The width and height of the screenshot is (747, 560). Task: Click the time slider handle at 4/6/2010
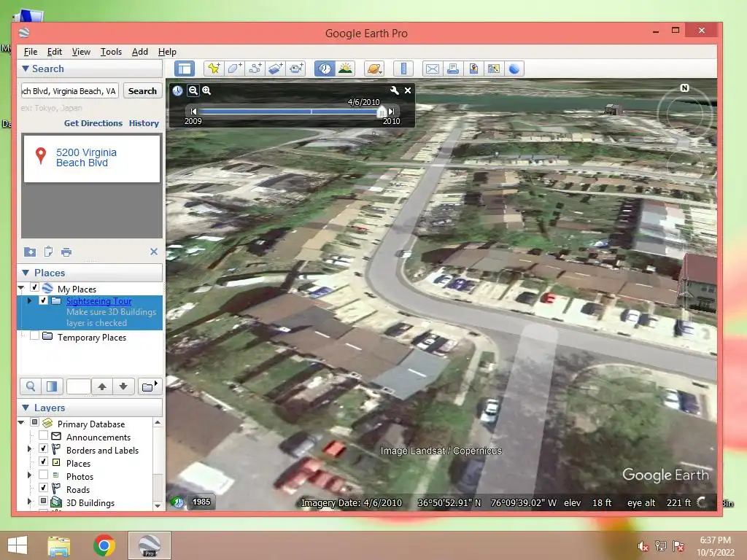click(x=381, y=112)
